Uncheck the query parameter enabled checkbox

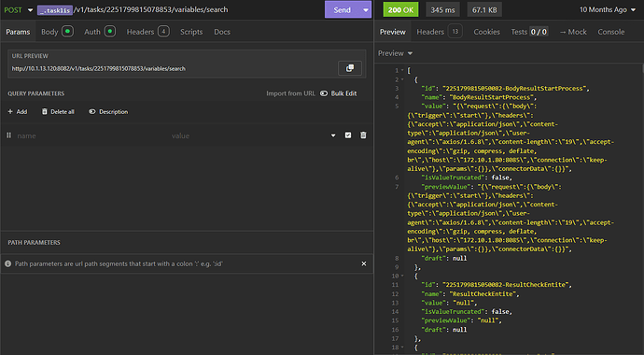point(348,135)
